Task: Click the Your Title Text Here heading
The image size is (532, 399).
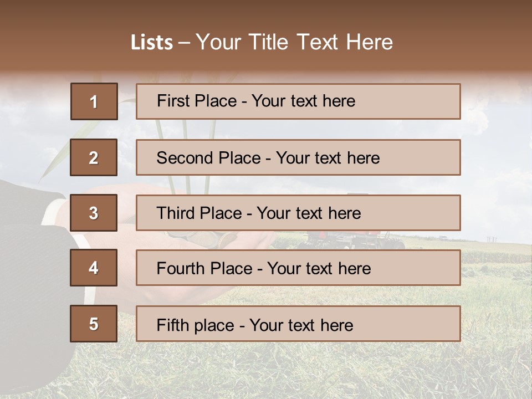Action: pyautogui.click(x=294, y=43)
